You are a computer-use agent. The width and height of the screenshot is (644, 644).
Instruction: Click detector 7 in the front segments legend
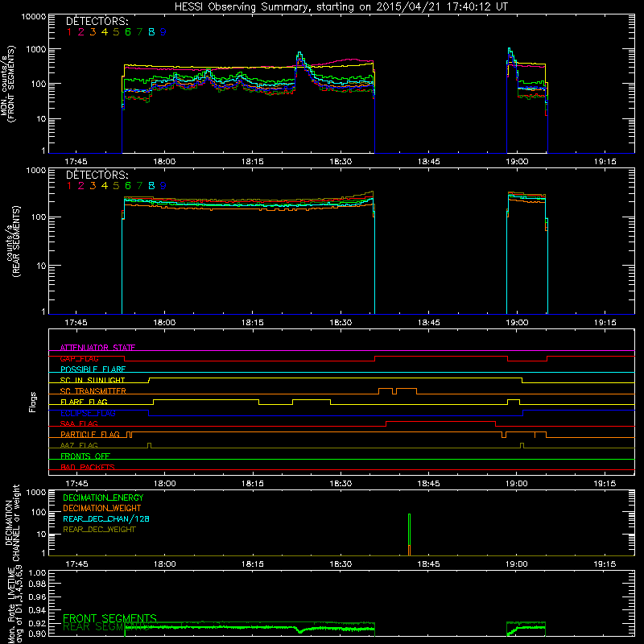click(x=139, y=32)
